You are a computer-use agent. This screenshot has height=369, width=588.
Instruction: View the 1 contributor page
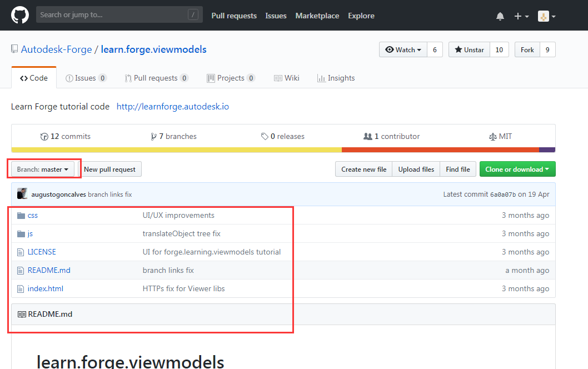coord(391,137)
